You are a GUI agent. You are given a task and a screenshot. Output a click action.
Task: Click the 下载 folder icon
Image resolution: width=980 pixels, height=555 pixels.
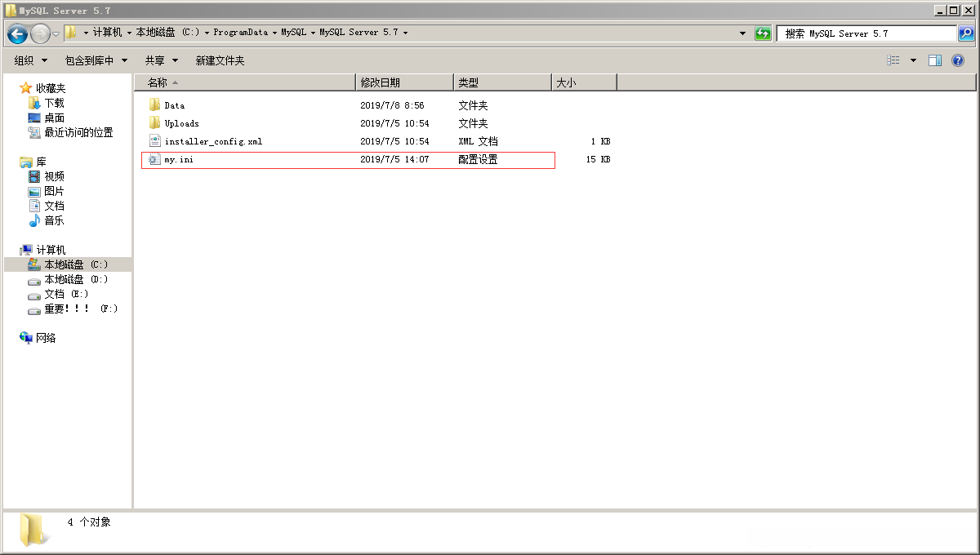tap(34, 104)
